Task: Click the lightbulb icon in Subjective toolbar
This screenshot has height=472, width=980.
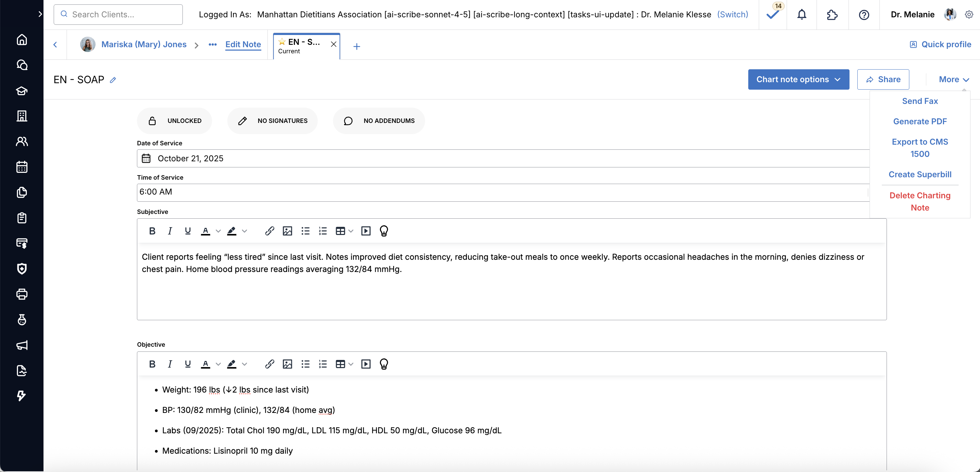Action: point(384,231)
